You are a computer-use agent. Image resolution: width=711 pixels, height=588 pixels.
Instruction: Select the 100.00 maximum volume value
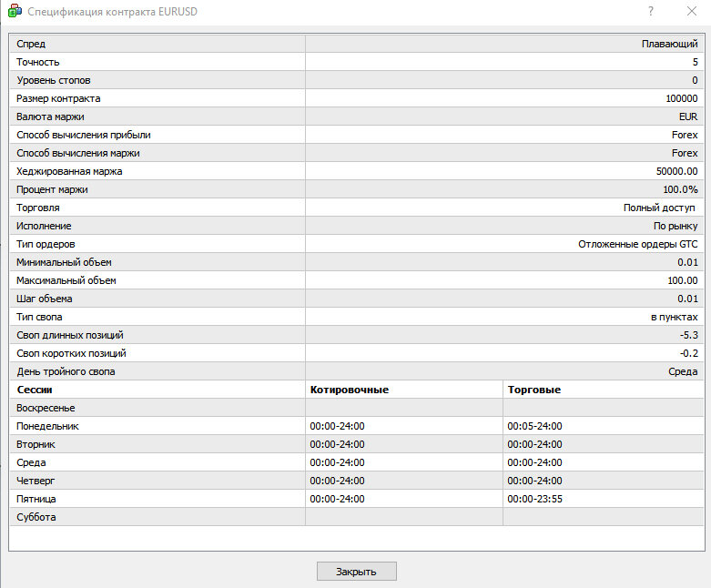683,280
